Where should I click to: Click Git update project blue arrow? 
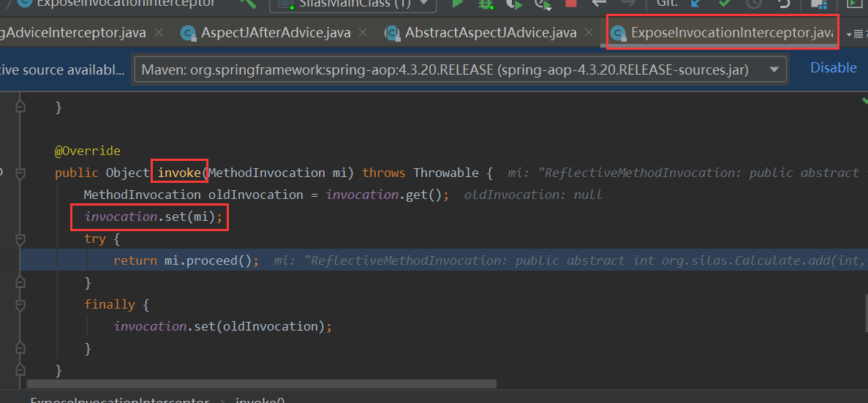coord(696,3)
